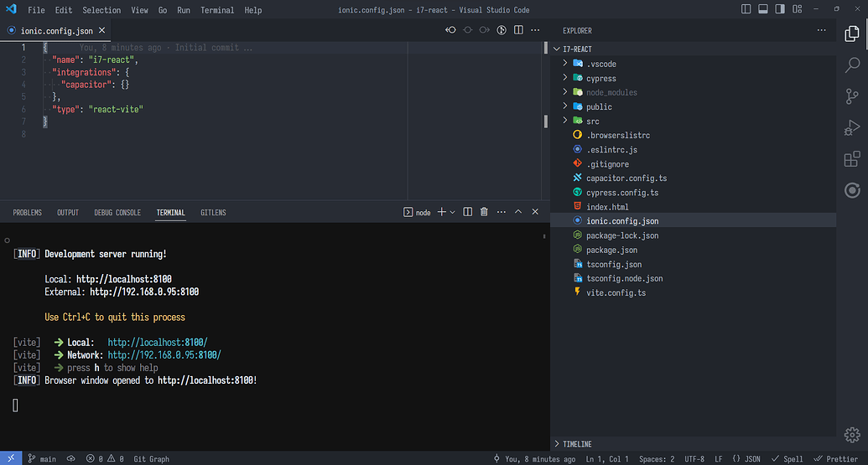Open the new terminal launch profile dropdown
The height and width of the screenshot is (465, 868).
click(453, 213)
